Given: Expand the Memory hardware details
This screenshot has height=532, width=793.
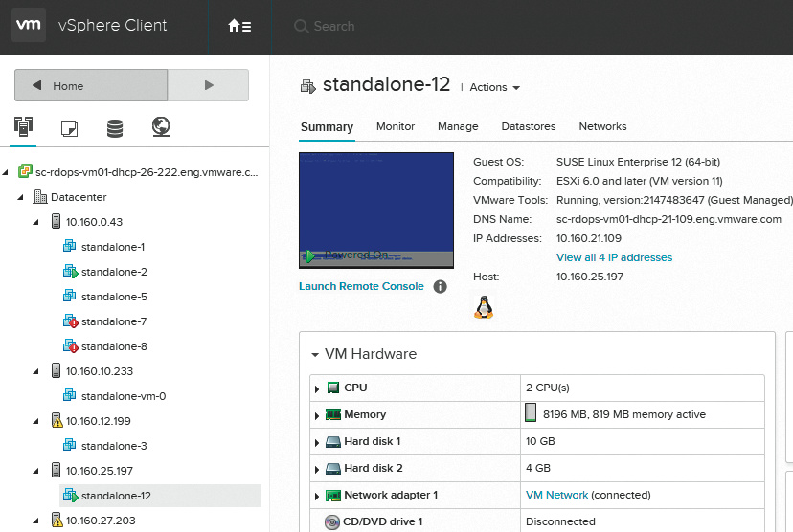Looking at the screenshot, I should [317, 415].
